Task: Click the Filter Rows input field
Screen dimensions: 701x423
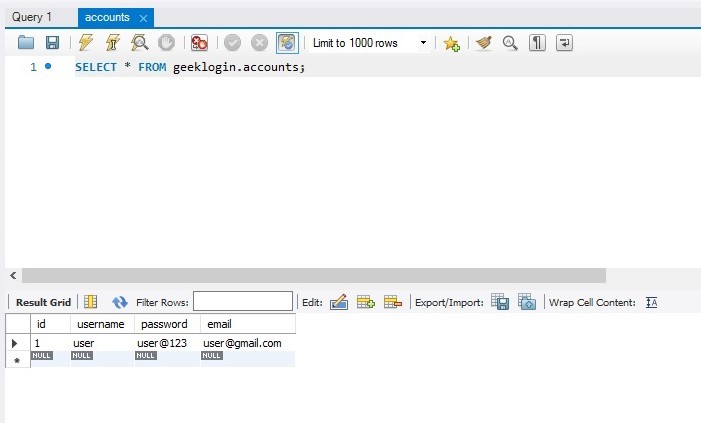Action: [x=243, y=302]
